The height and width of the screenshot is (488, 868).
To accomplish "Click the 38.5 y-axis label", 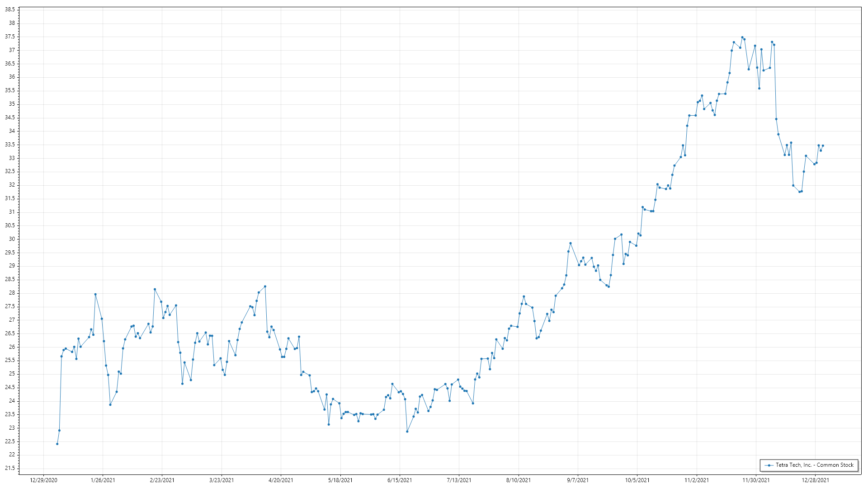I will [x=10, y=9].
